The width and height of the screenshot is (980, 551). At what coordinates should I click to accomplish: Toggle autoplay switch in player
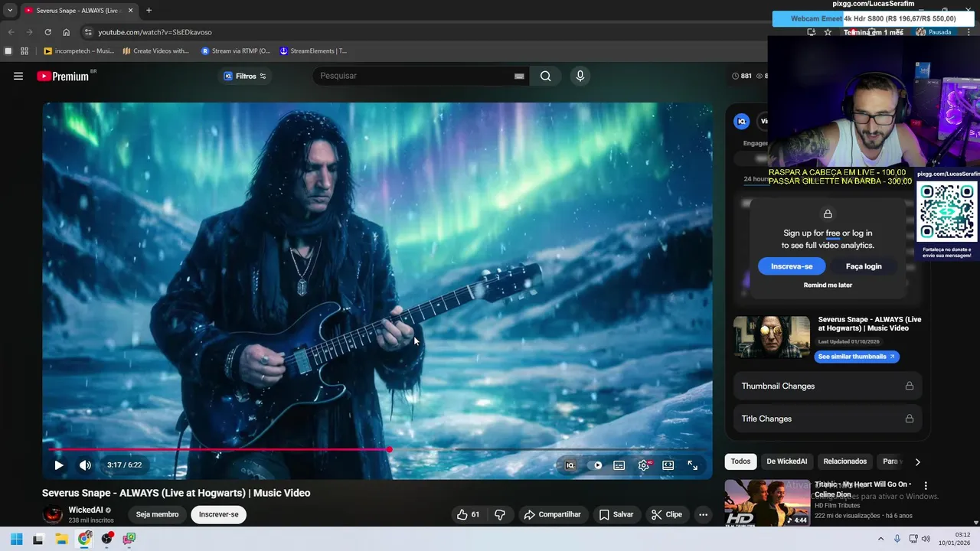[x=596, y=465]
